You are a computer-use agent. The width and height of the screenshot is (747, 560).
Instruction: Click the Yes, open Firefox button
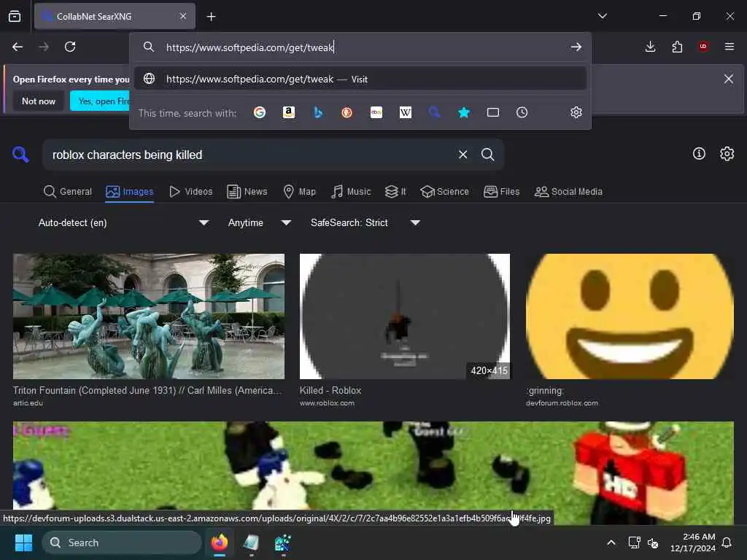pos(100,101)
